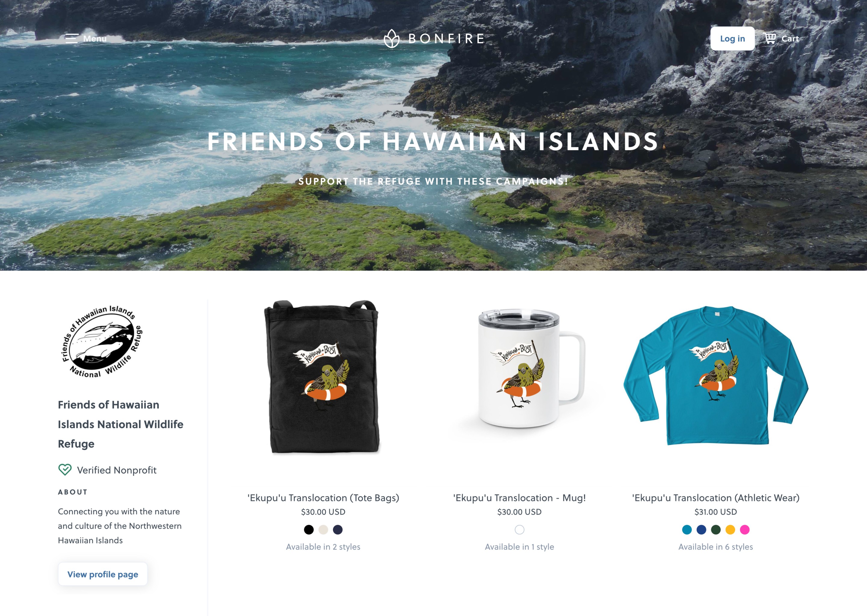Choose the pink athletic wear color

(x=744, y=529)
